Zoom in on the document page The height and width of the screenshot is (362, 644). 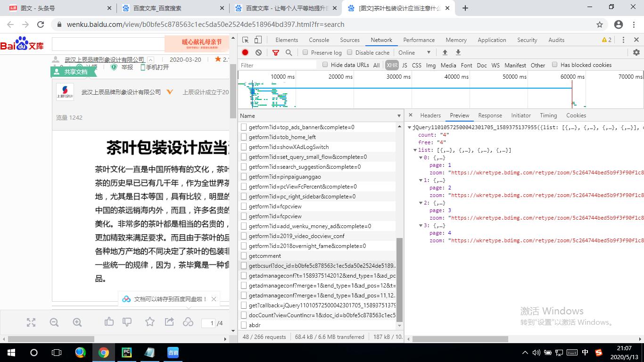(x=77, y=322)
